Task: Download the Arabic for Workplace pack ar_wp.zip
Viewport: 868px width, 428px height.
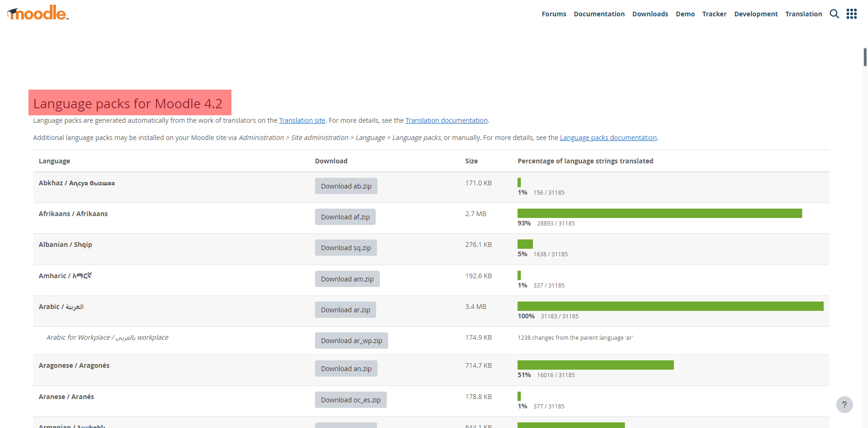Action: [x=351, y=340]
